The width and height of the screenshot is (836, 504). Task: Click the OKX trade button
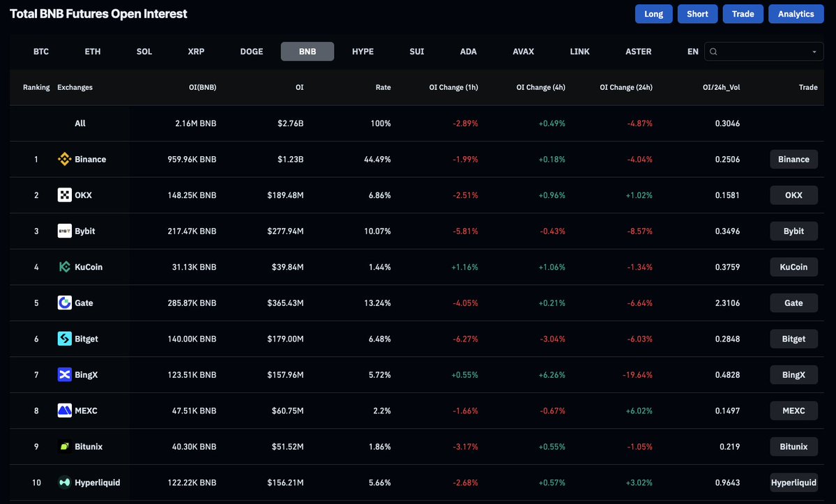pyautogui.click(x=794, y=195)
